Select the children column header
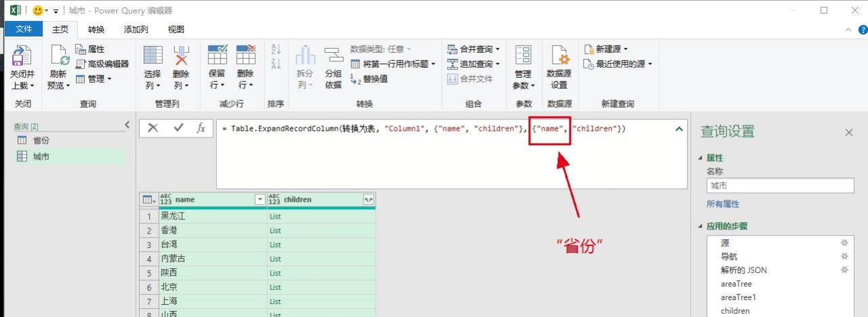The image size is (868, 317). pyautogui.click(x=321, y=199)
